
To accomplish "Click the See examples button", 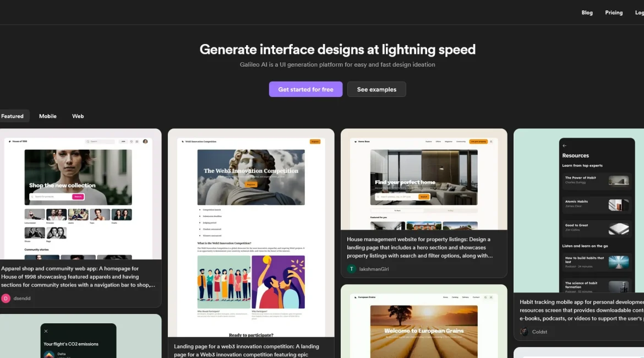I will [x=376, y=89].
